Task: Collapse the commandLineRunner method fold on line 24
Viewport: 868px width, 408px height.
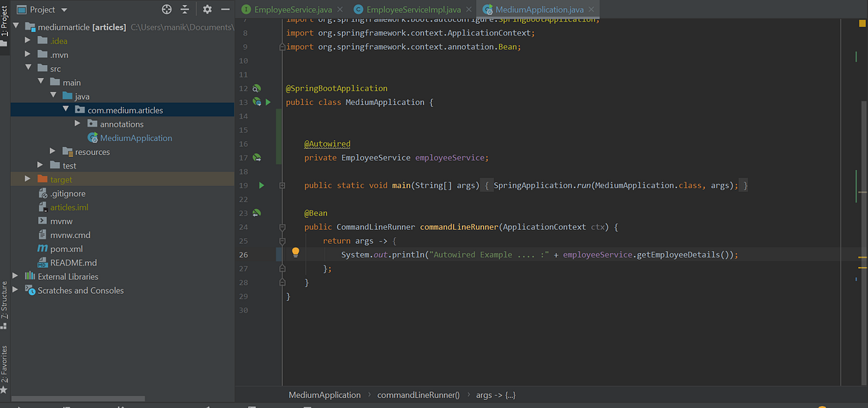Action: click(x=282, y=227)
